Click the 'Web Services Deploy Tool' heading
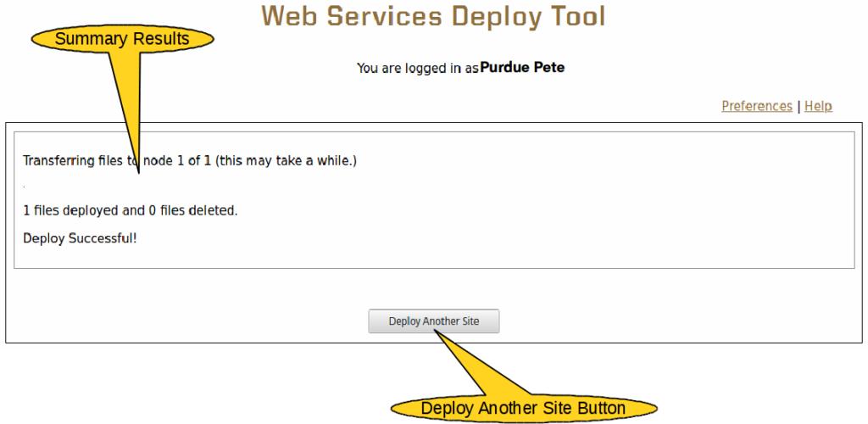Screen dimensions: 868x424 click(433, 17)
